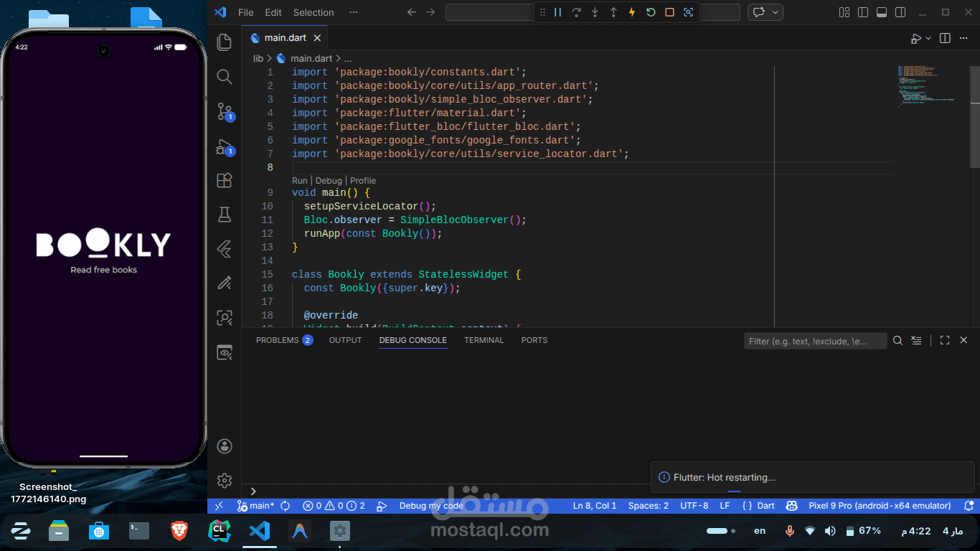Clear the debug console
This screenshot has height=551, width=980.
[916, 340]
